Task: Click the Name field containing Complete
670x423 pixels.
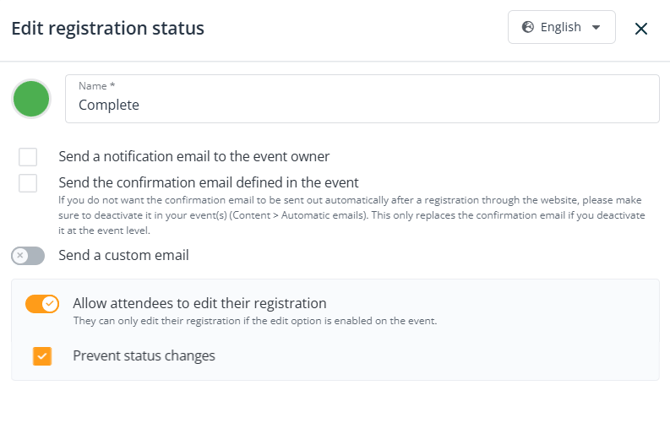Action: tap(362, 104)
